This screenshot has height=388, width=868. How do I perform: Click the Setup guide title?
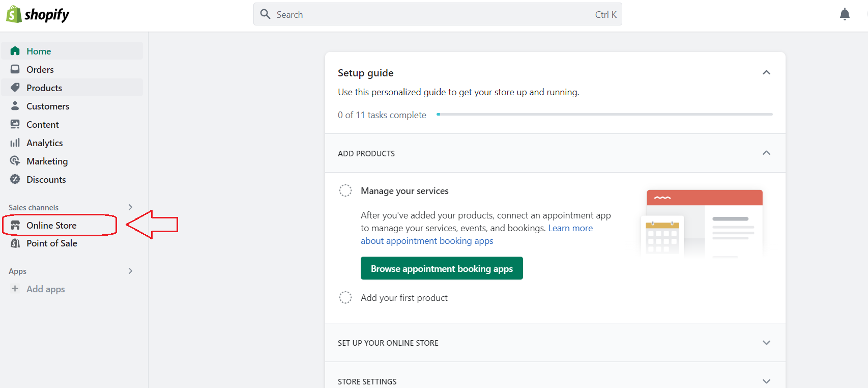point(366,73)
